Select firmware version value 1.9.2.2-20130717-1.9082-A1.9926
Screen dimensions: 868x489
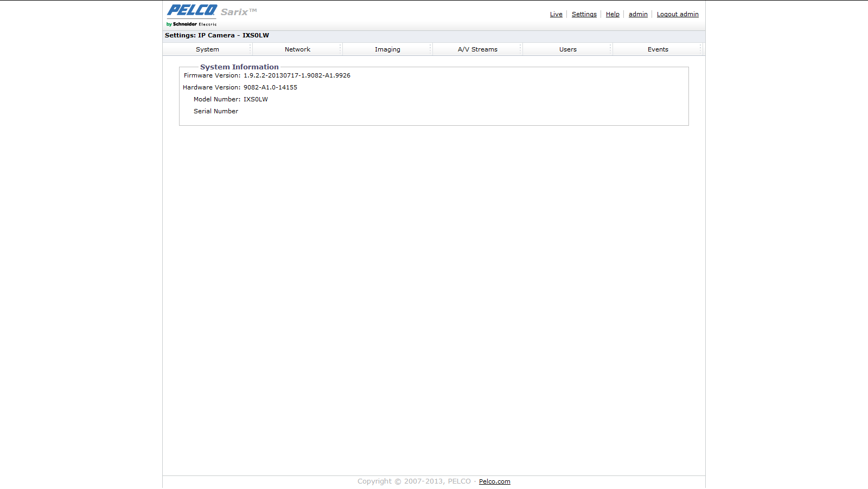(297, 75)
